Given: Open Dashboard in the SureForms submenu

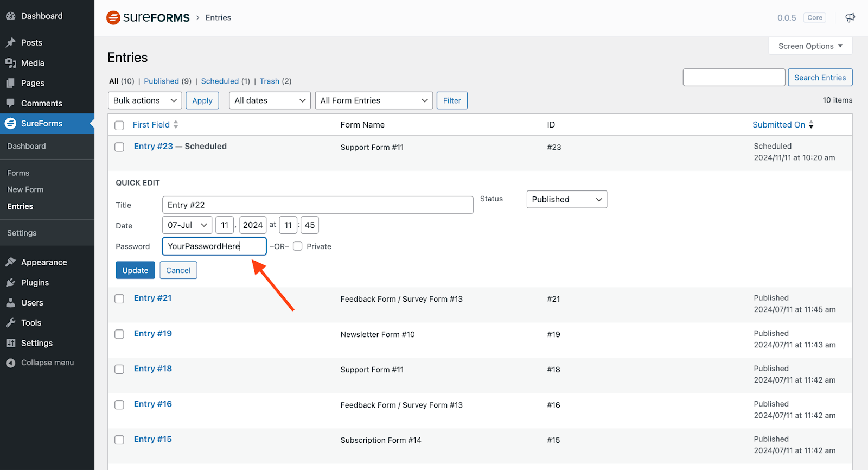Looking at the screenshot, I should [27, 146].
